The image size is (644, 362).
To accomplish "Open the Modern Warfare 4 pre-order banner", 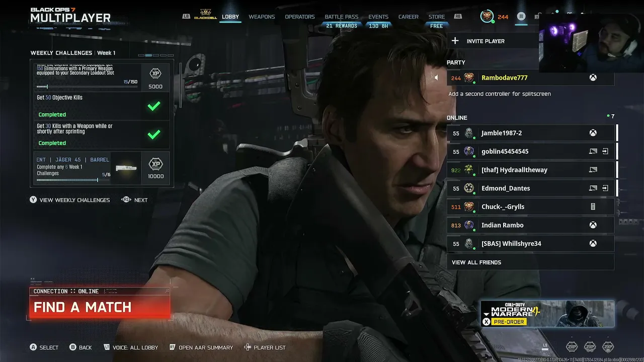I will pos(547,314).
